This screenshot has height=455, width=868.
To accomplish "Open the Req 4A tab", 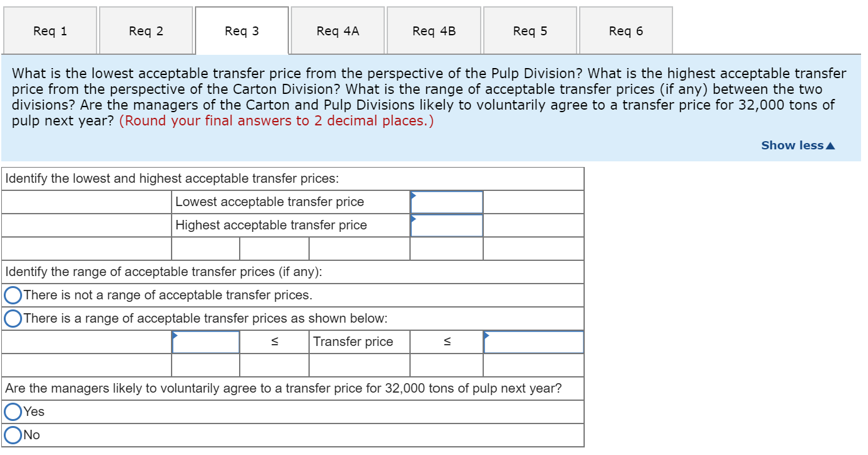I will [x=338, y=30].
